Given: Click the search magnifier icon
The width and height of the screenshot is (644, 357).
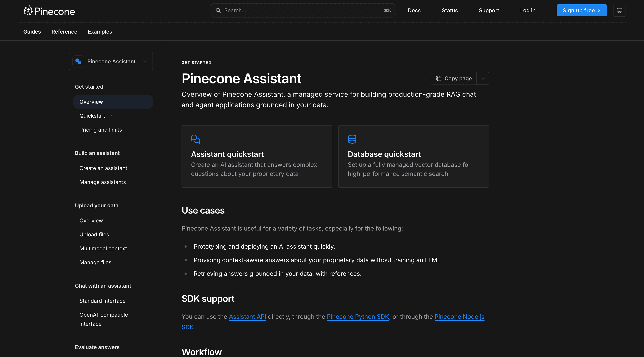Looking at the screenshot, I should [218, 11].
